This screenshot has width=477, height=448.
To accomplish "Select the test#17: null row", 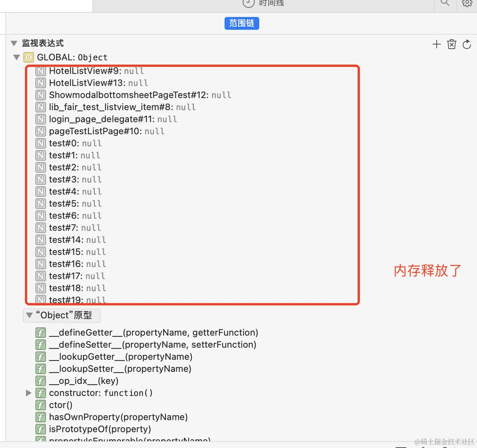I will pyautogui.click(x=70, y=276).
